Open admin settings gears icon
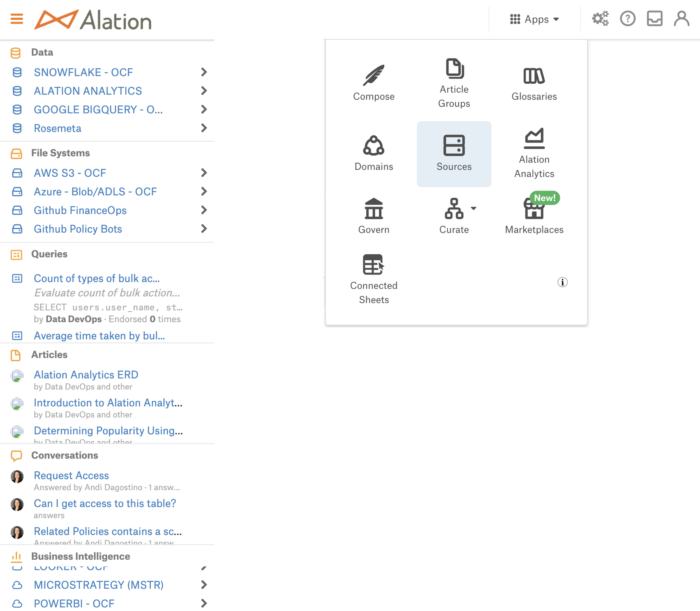700x611 pixels. tap(600, 19)
